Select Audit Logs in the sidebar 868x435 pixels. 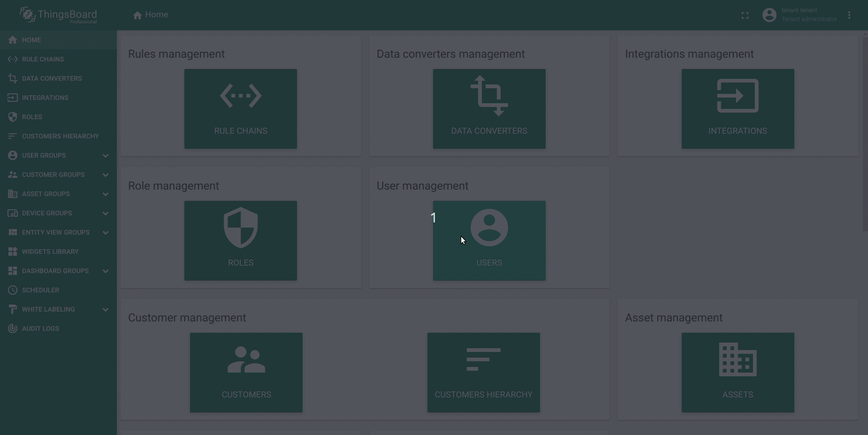tap(40, 328)
